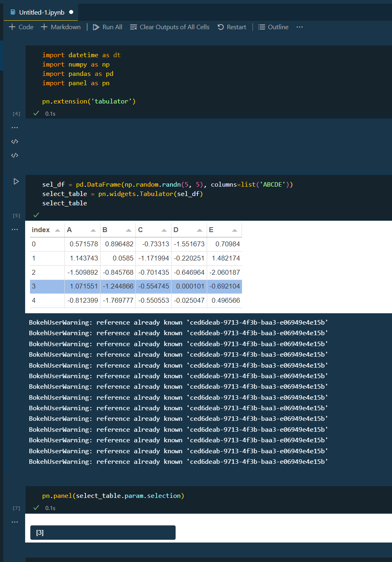Click the first collapsed code cell icon
392x562 pixels.
pyautogui.click(x=15, y=141)
